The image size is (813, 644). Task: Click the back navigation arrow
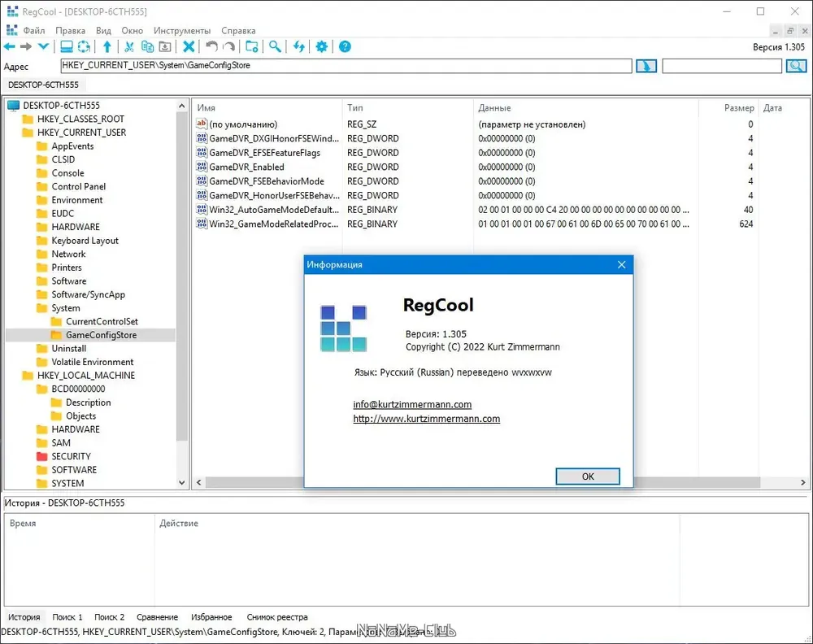[9, 46]
